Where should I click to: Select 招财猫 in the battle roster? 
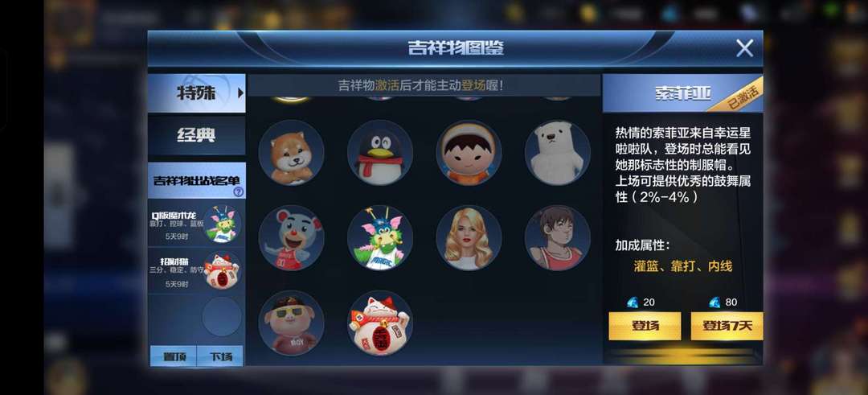pos(197,270)
